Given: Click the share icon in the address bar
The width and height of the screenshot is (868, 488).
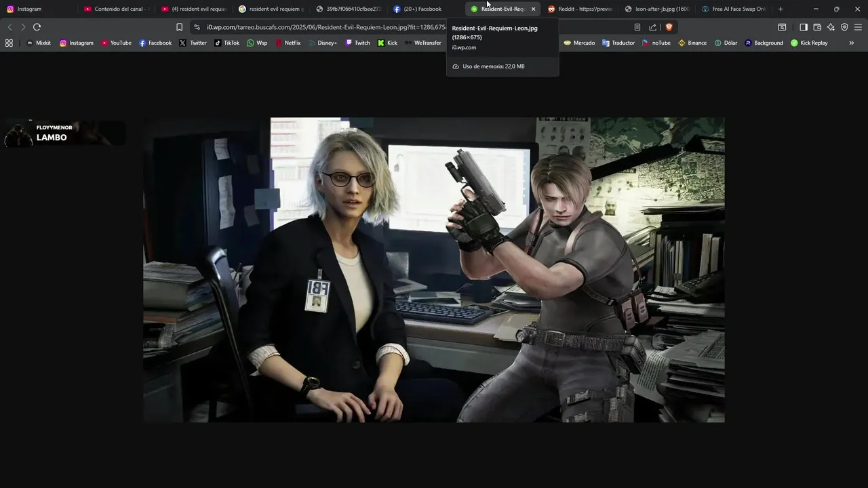Looking at the screenshot, I should [x=652, y=27].
